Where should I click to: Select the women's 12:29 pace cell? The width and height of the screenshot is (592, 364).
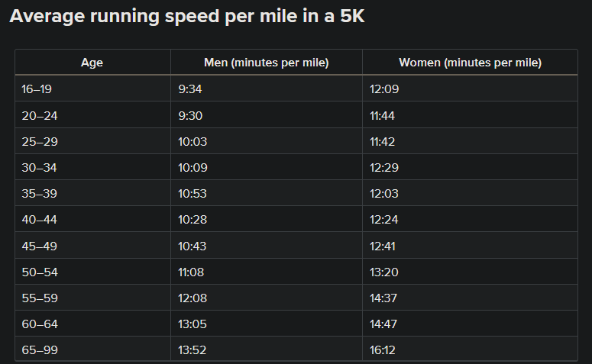click(384, 167)
